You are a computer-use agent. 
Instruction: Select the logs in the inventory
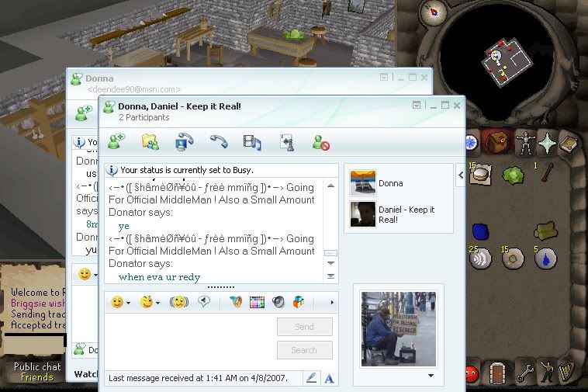coord(545,231)
